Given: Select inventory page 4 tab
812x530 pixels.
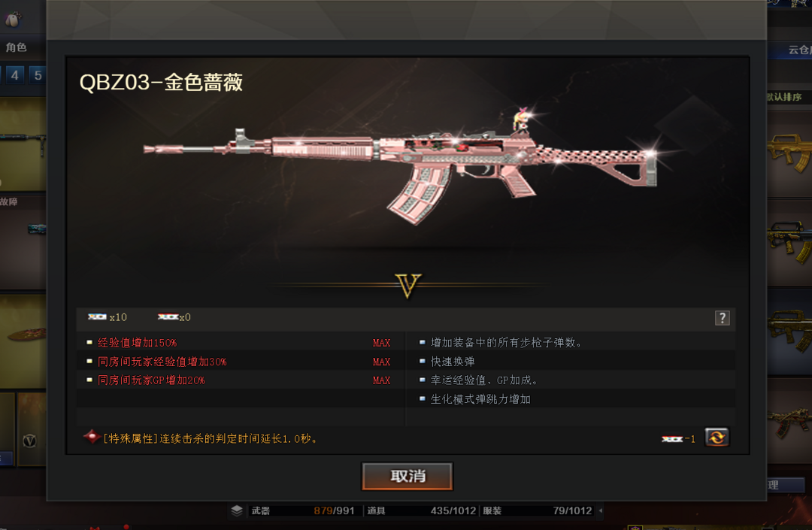Looking at the screenshot, I should coord(14,76).
